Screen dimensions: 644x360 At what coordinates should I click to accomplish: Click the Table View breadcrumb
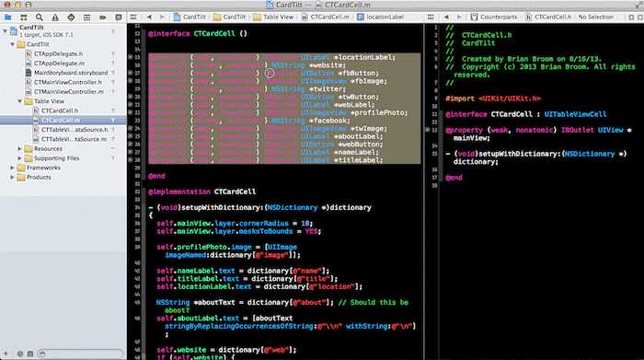click(274, 17)
